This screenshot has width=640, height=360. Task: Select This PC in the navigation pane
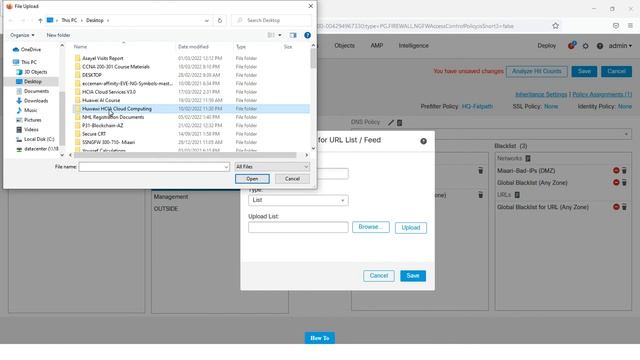click(x=25, y=62)
